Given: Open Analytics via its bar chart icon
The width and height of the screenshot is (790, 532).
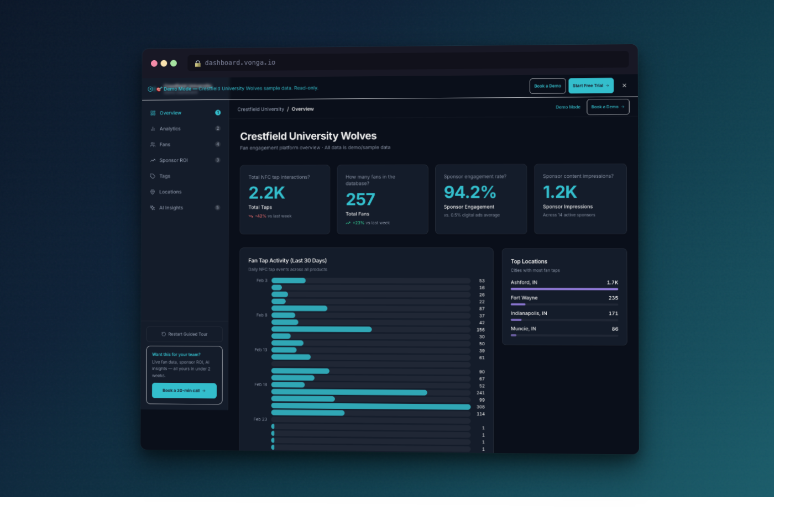Looking at the screenshot, I should pyautogui.click(x=153, y=128).
